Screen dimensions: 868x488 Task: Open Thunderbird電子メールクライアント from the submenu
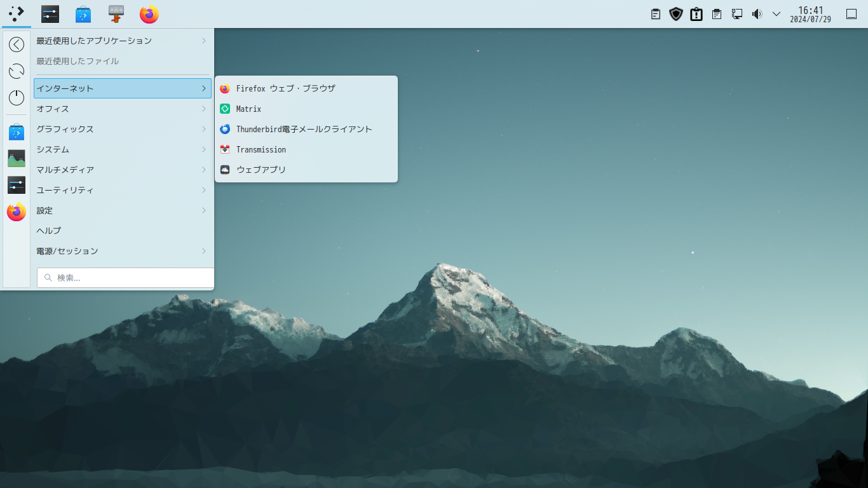point(306,129)
